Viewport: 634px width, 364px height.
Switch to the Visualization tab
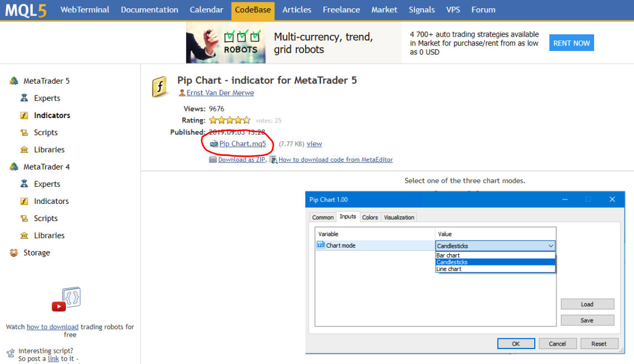point(399,217)
